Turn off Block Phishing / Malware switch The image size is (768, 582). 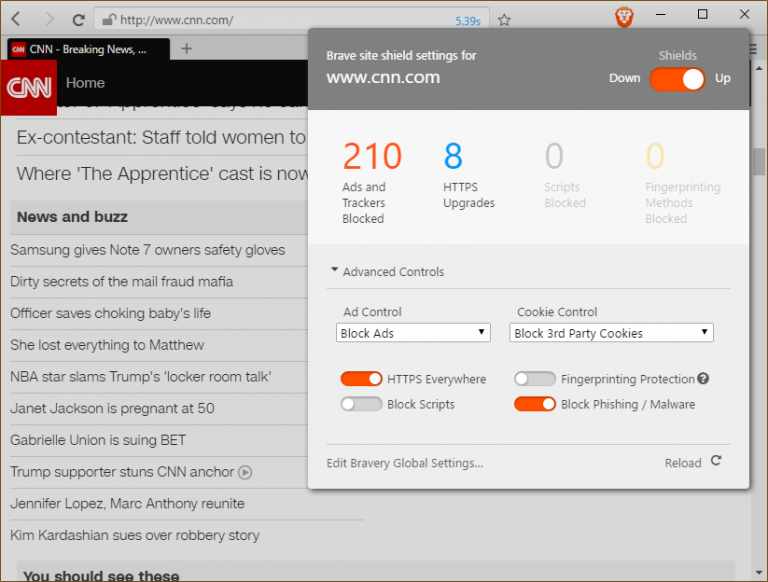click(x=535, y=404)
